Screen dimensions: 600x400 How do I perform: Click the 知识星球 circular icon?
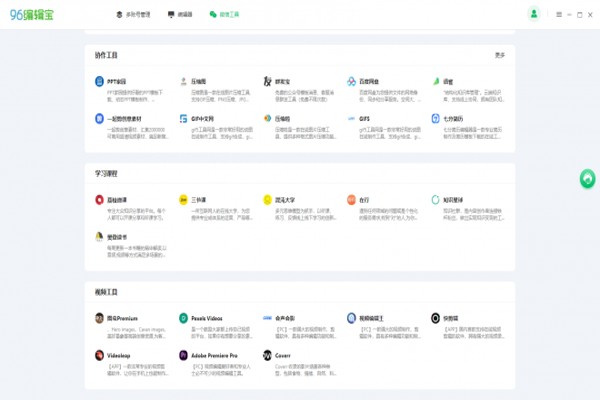tap(435, 199)
